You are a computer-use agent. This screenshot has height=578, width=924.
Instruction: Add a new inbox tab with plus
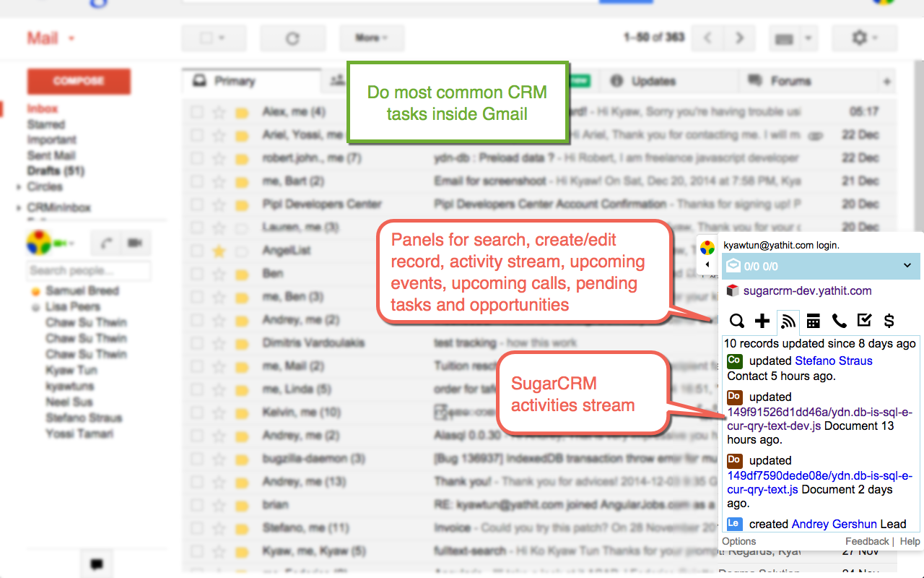pos(887,82)
